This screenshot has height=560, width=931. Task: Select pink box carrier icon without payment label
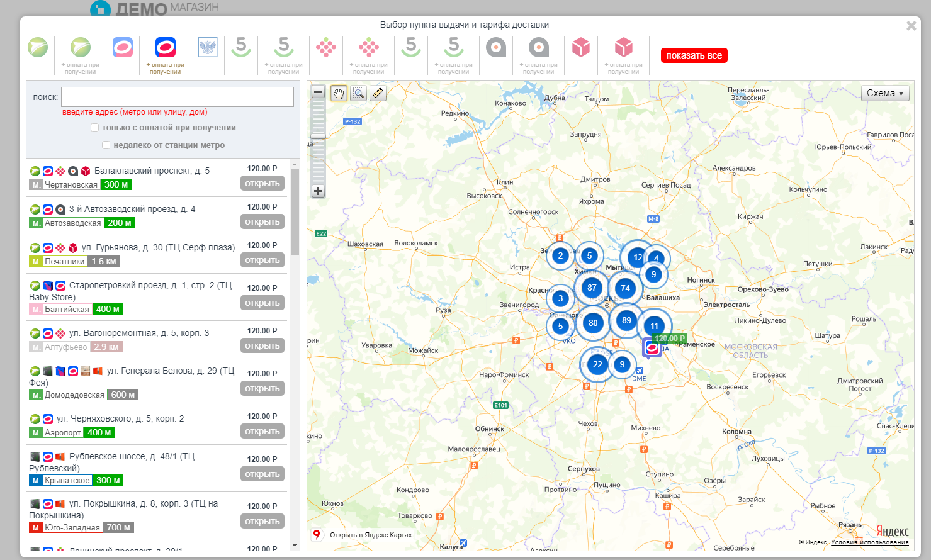click(x=581, y=47)
